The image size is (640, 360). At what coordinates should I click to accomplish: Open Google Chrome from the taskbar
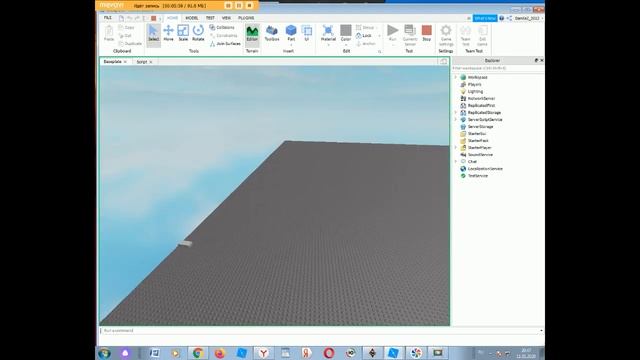pyautogui.click(x=198, y=353)
